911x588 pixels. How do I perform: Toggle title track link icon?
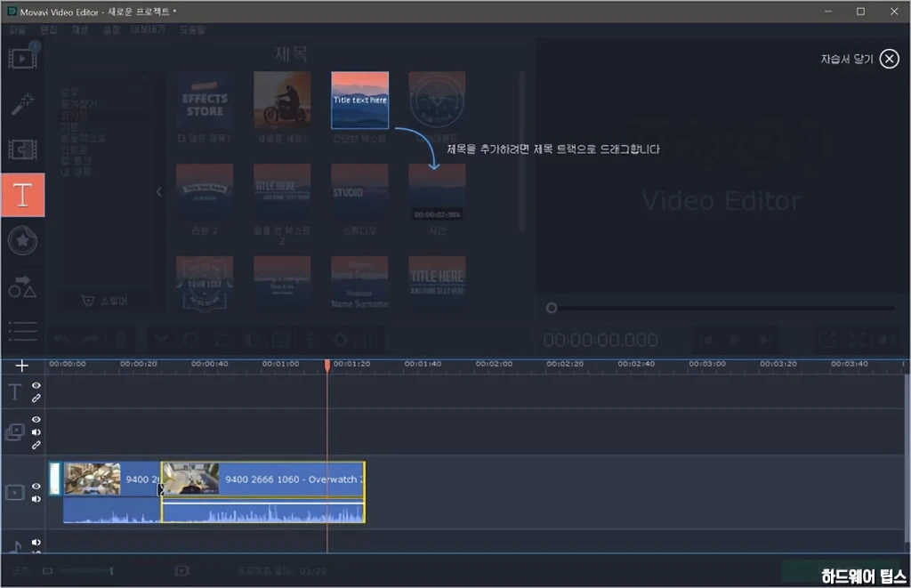36,399
